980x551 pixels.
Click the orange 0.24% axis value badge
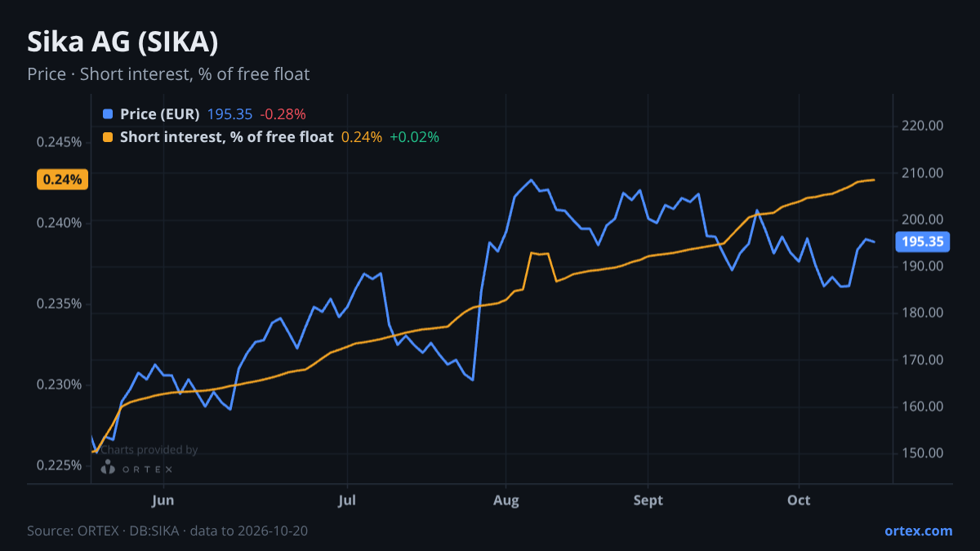pyautogui.click(x=63, y=180)
